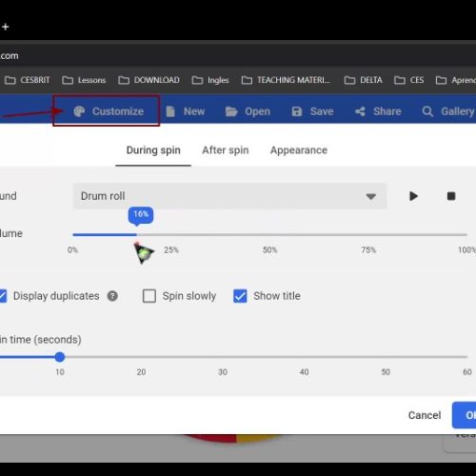Enable the Spin slowly checkbox
The image size is (476, 476).
[149, 296]
